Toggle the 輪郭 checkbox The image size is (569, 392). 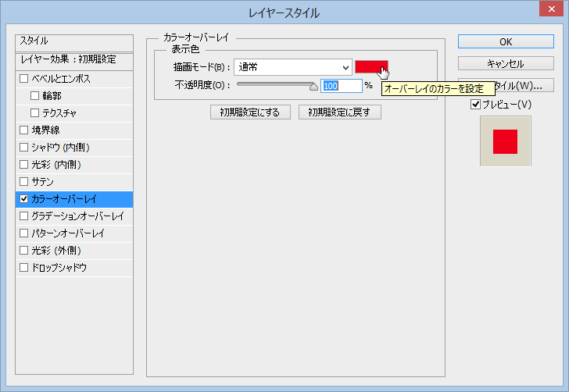[35, 96]
